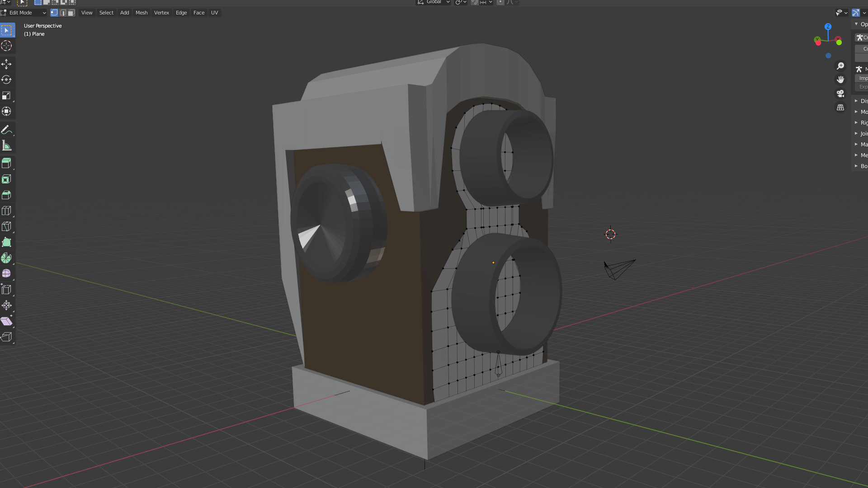868x488 pixels.
Task: Enable edge select mode
Action: click(63, 13)
